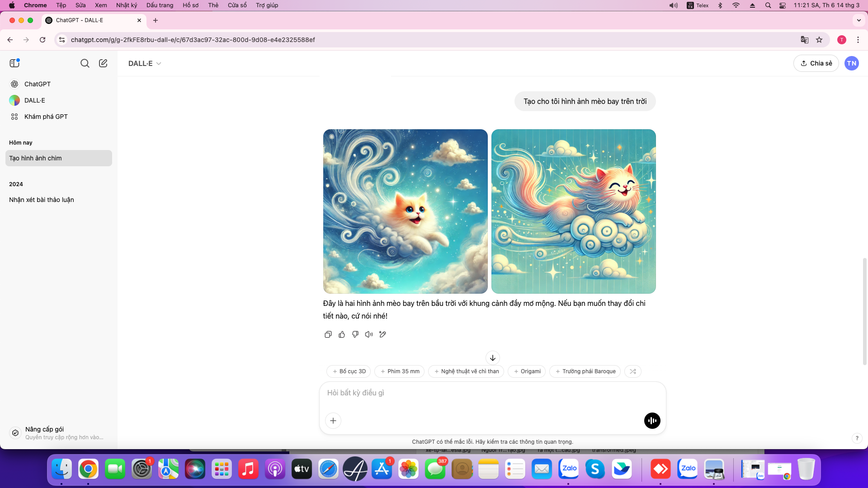Give thumbs up to the response

tap(342, 334)
